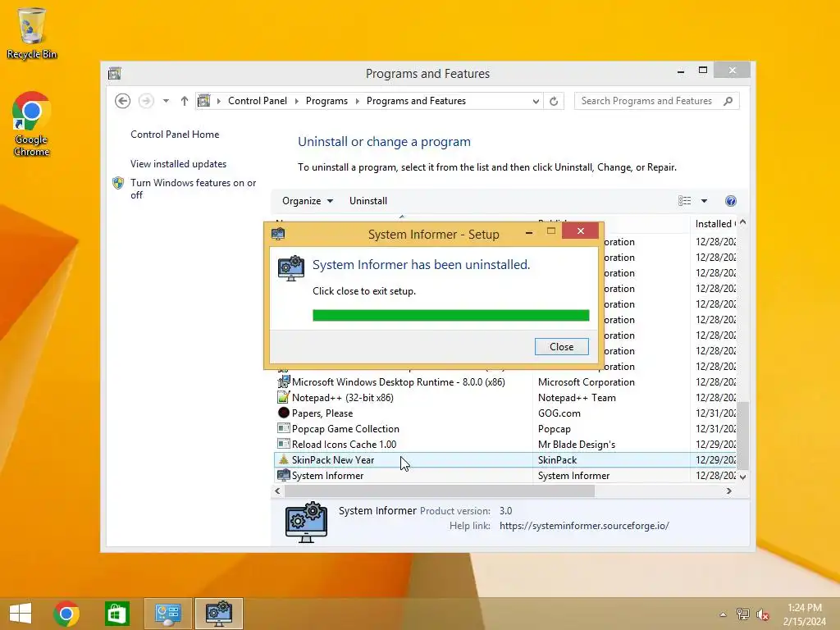Select Control Panel in the breadcrumb
The width and height of the screenshot is (840, 630).
pos(257,101)
